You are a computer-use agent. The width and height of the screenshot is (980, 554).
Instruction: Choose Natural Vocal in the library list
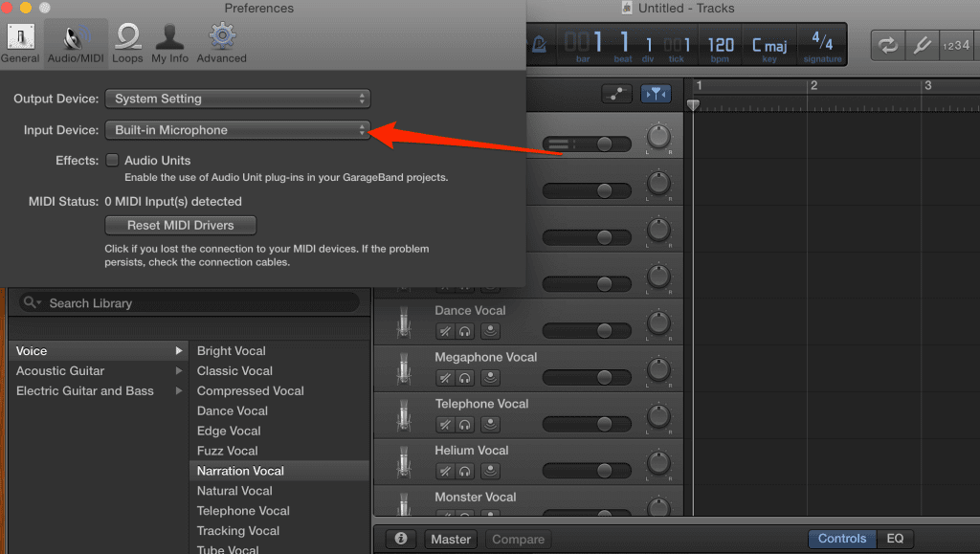[x=235, y=491]
